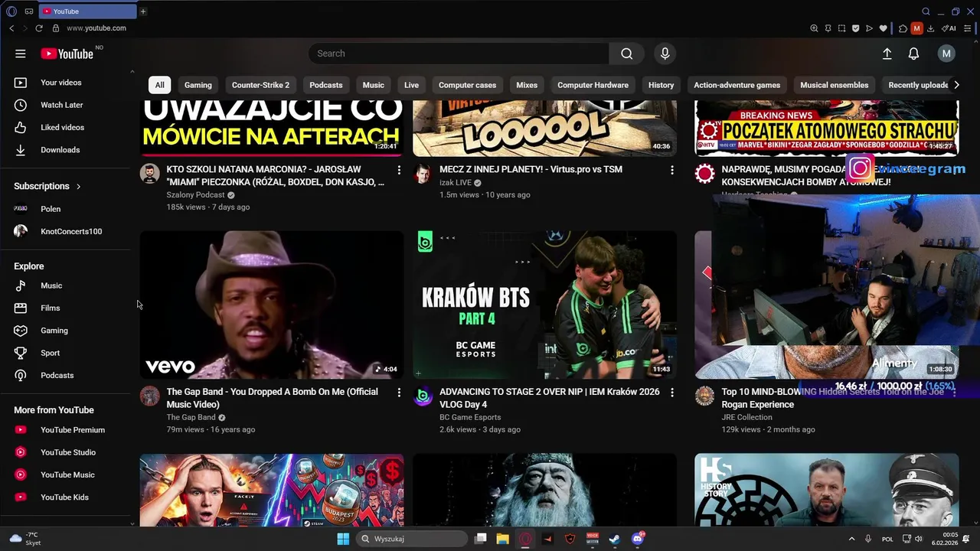Open Discord from the taskbar

tap(638, 539)
